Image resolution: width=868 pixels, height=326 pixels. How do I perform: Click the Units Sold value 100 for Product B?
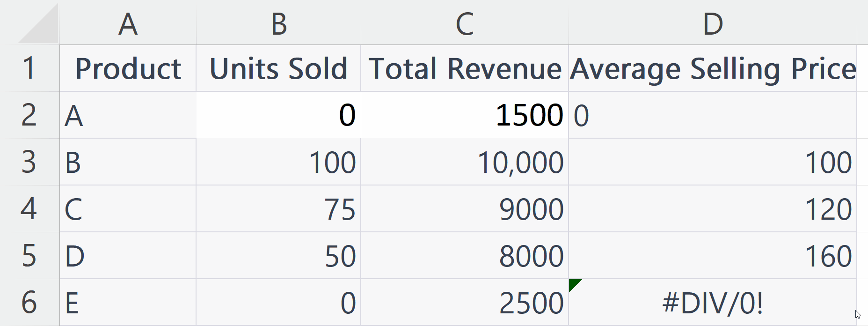278,162
